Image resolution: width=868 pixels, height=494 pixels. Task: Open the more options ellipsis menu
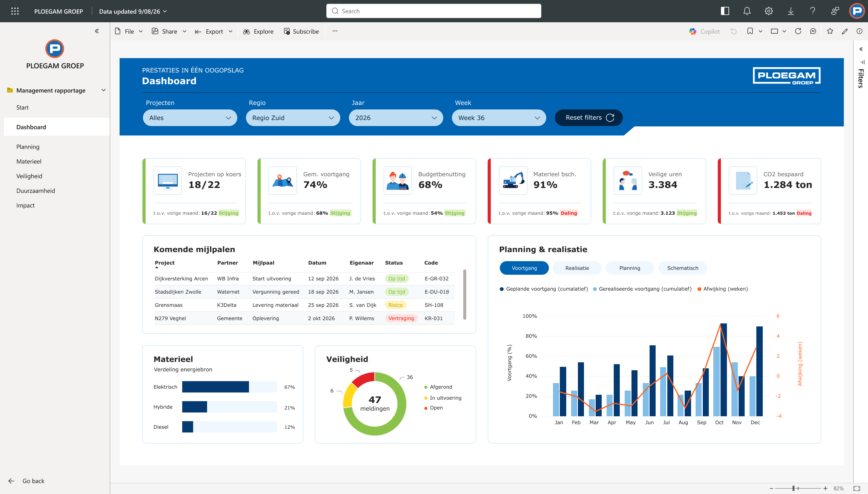pyautogui.click(x=335, y=31)
